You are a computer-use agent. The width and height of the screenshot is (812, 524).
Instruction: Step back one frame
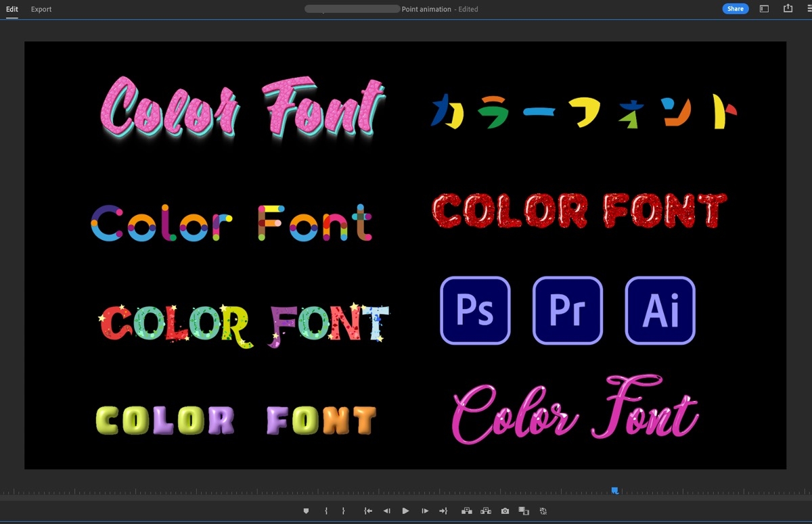[386, 510]
